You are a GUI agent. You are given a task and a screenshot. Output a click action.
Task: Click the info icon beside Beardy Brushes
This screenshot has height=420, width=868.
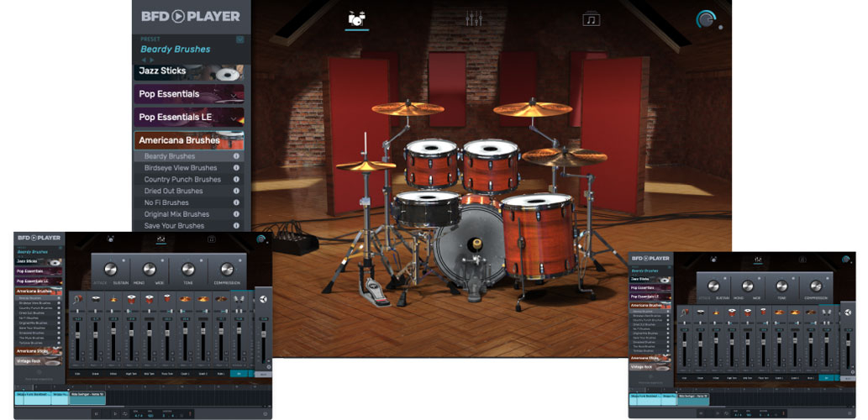236,156
